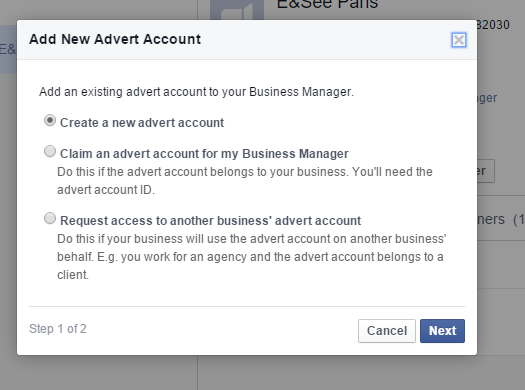Click the 'Create a new advert account' label text
525x390 pixels.
tap(142, 123)
